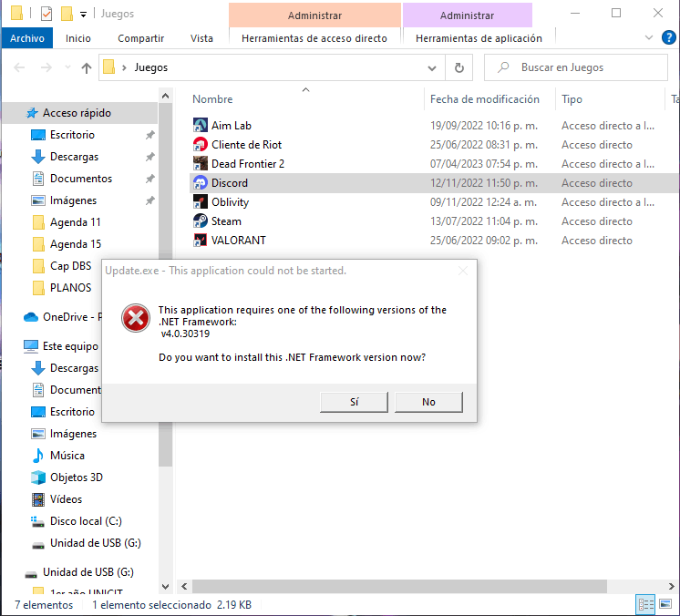Close the Update.exe error dialog

point(463,271)
